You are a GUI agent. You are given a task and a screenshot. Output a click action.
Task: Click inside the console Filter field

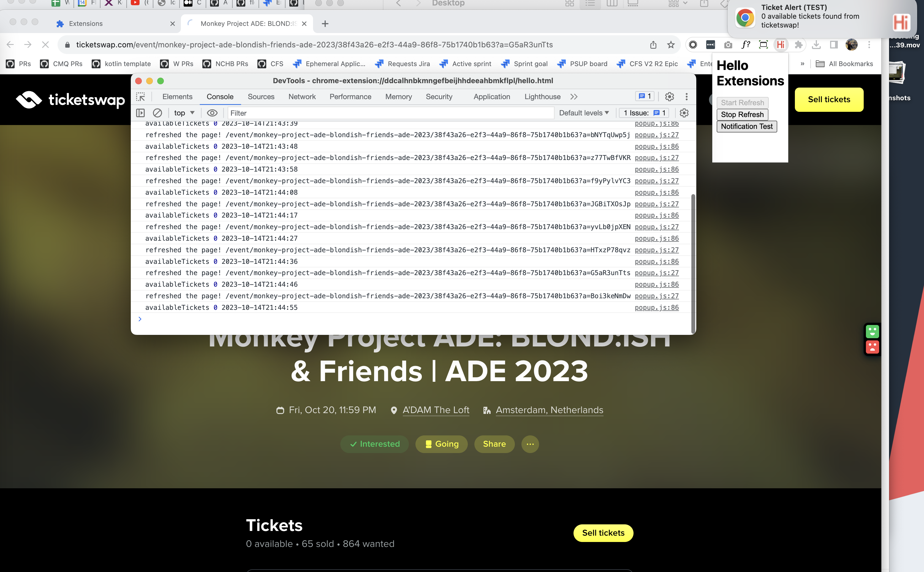378,113
